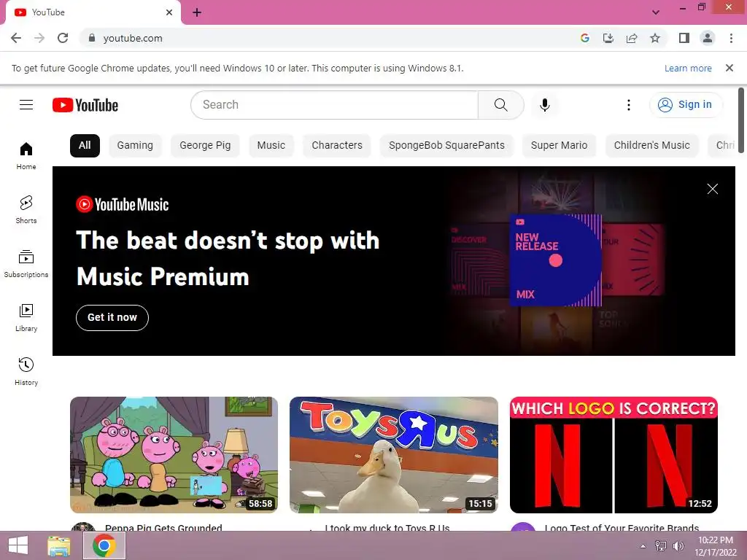Image resolution: width=747 pixels, height=560 pixels.
Task: Select the All filter chip
Action: click(x=85, y=146)
